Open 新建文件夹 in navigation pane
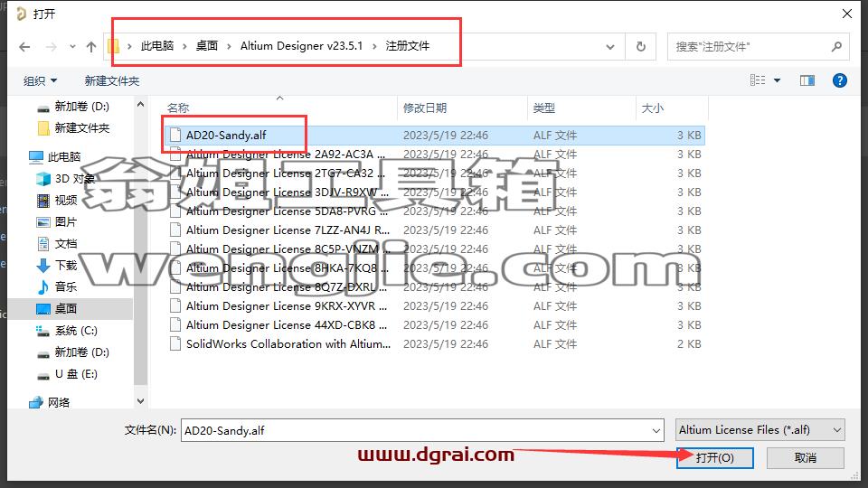Screen dimensions: 868x488 73,128
